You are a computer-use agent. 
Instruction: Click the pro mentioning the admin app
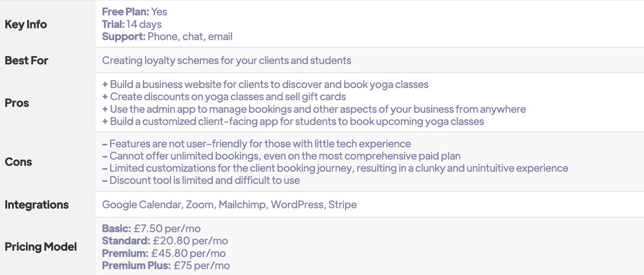314,109
